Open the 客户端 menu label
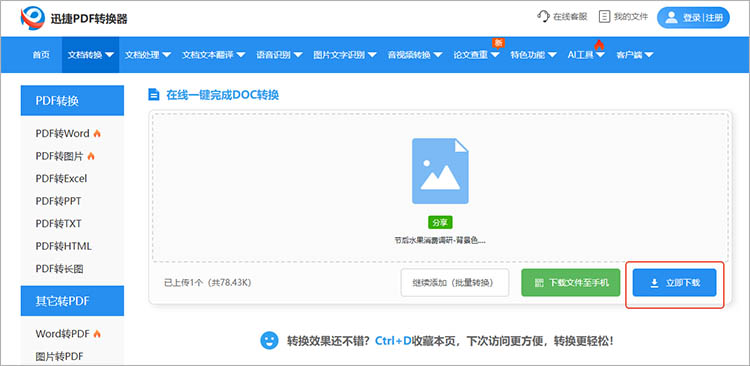Image resolution: width=750 pixels, height=366 pixels. [629, 55]
